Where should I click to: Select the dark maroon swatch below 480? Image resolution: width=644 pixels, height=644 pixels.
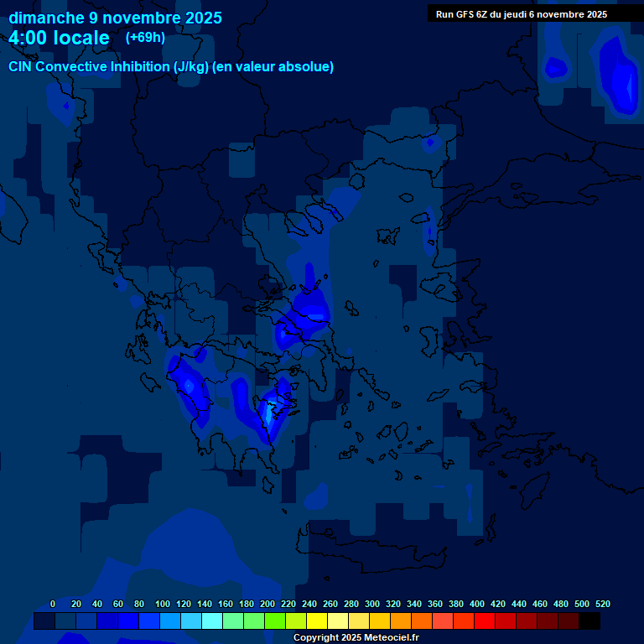569,621
